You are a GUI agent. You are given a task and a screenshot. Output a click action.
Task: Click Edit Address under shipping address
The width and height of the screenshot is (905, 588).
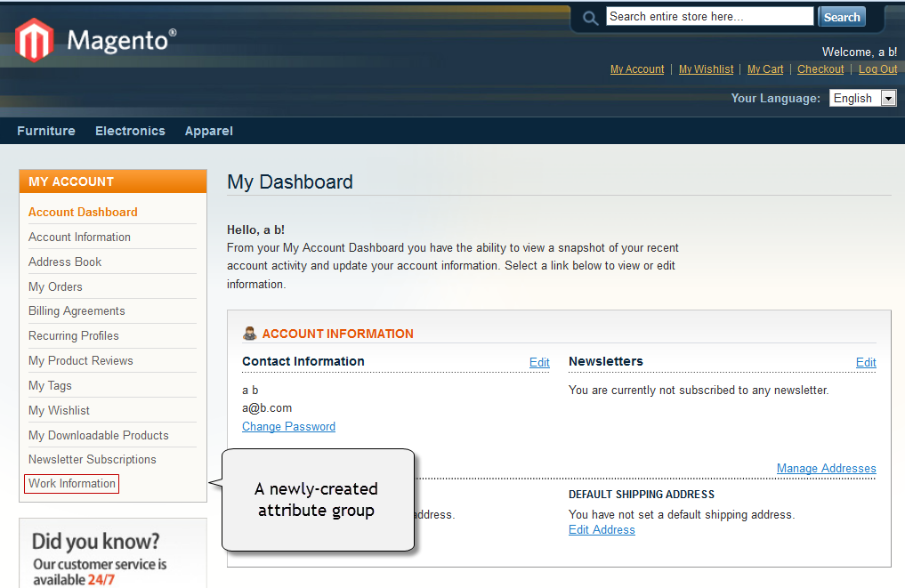(x=602, y=530)
